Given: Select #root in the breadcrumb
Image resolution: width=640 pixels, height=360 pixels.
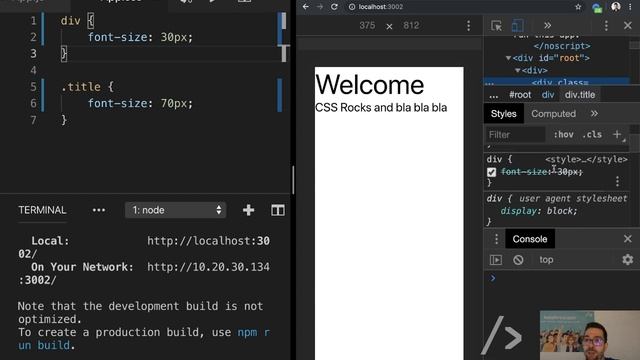Looking at the screenshot, I should coord(520,95).
